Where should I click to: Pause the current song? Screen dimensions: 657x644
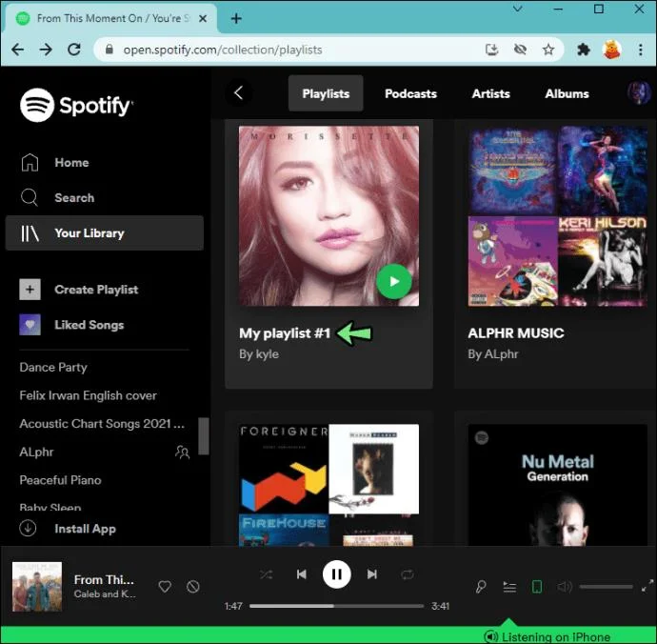pos(336,574)
